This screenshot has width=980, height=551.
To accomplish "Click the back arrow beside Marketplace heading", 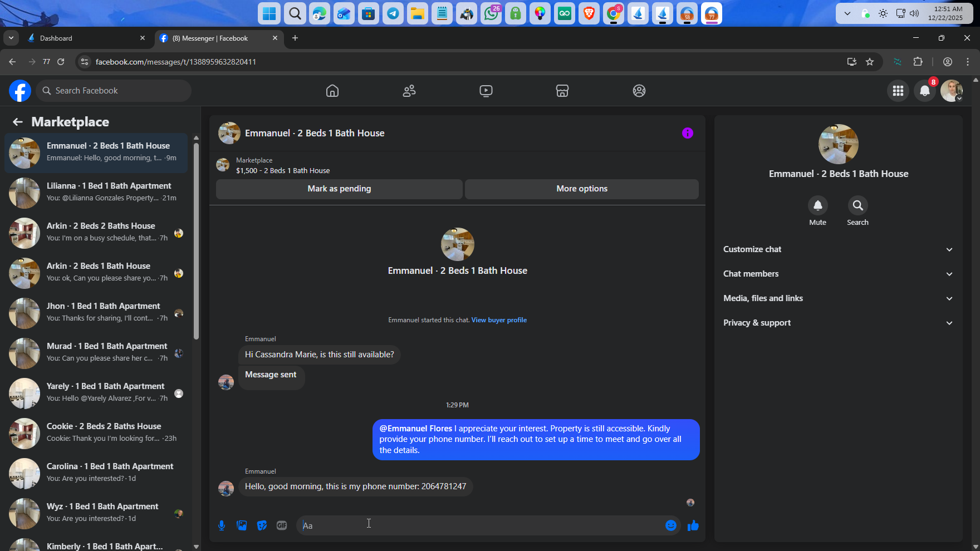I will pyautogui.click(x=18, y=122).
